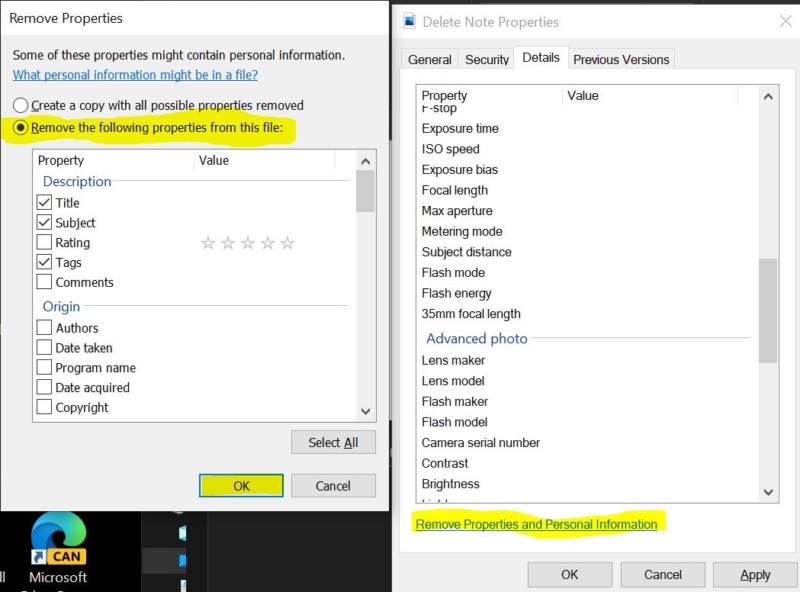The height and width of the screenshot is (592, 800).
Task: Check the Authors checkbox
Action: tap(45, 327)
